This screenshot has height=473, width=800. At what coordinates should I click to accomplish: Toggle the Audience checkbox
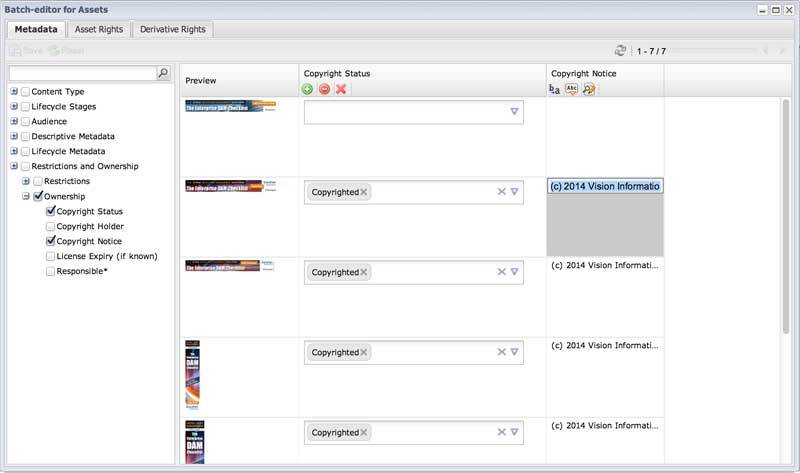[x=26, y=121]
